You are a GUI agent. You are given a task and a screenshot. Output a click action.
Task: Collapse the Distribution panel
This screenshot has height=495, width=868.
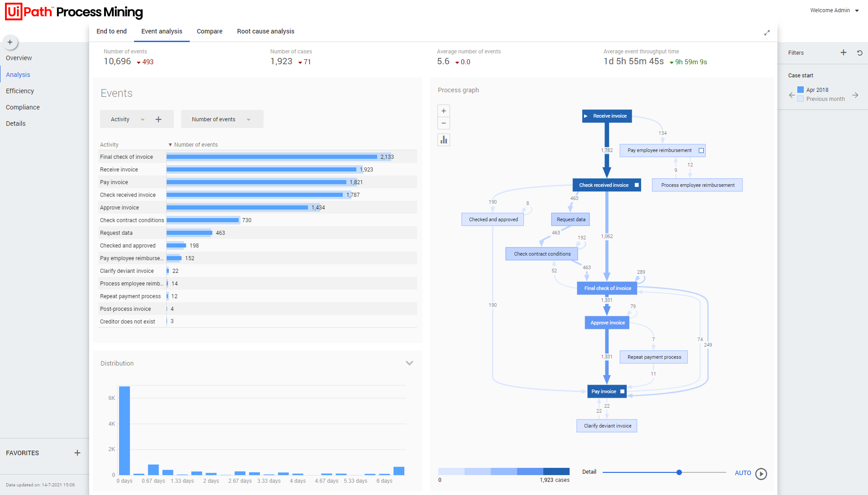point(409,363)
